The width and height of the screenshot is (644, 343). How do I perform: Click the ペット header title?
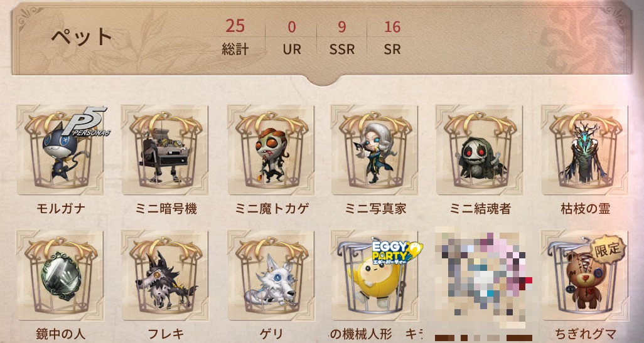point(82,38)
